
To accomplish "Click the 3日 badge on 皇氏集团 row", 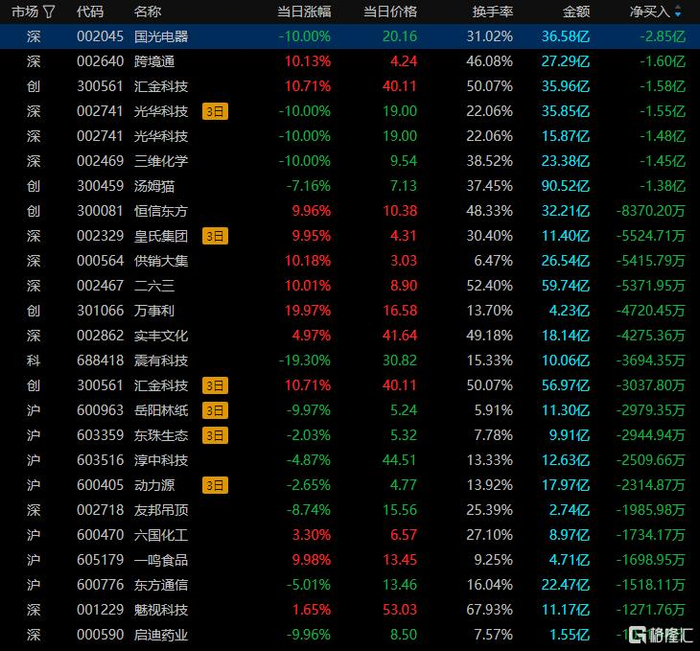I will point(215,236).
